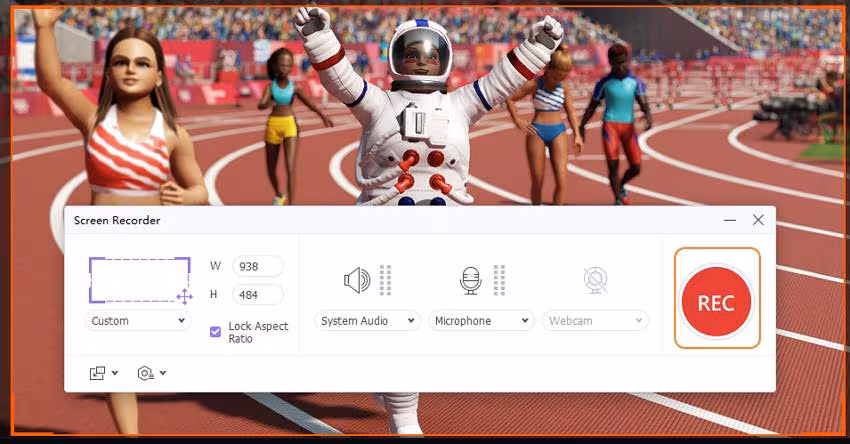Click the height field showing 484
Image resolution: width=850 pixels, height=444 pixels.
(258, 295)
